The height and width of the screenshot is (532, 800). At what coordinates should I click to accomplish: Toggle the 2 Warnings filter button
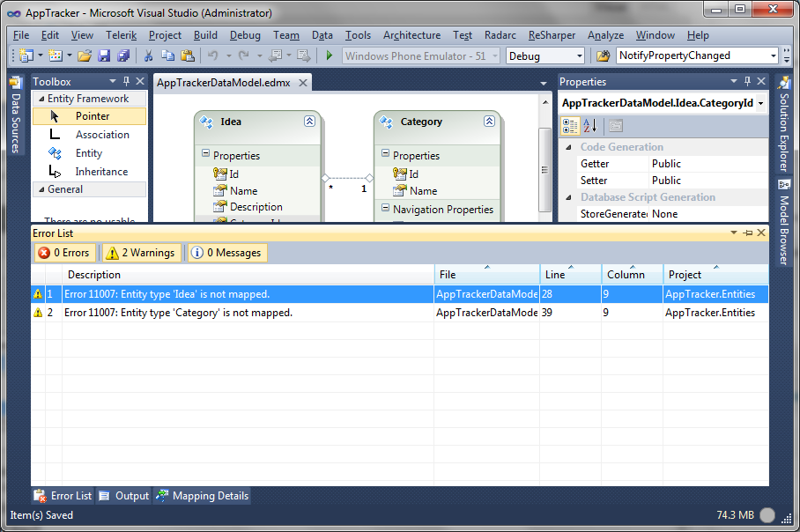141,253
